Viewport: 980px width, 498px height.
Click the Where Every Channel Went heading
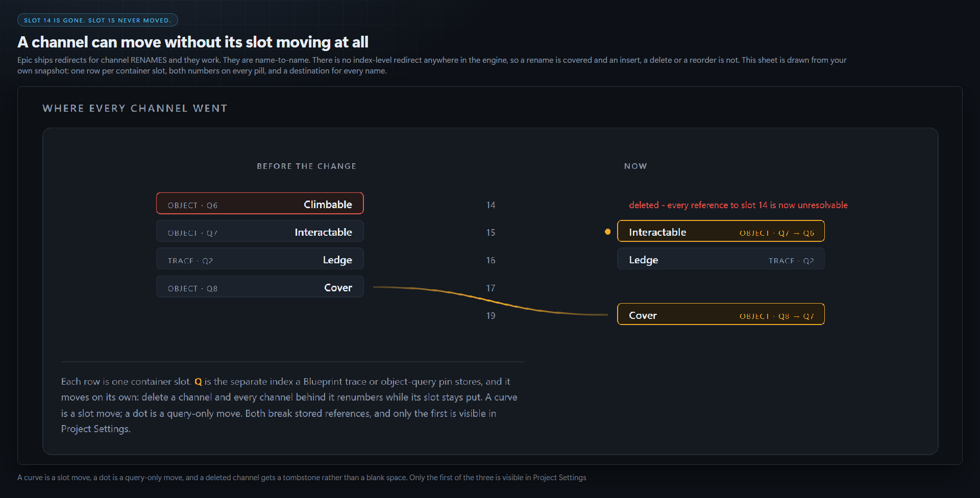click(x=135, y=108)
